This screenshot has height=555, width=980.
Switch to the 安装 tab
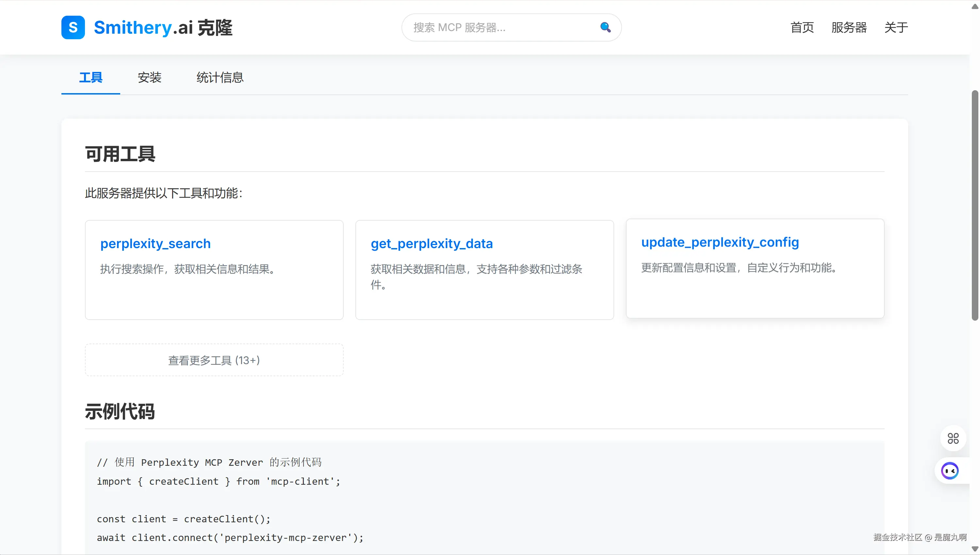(150, 78)
